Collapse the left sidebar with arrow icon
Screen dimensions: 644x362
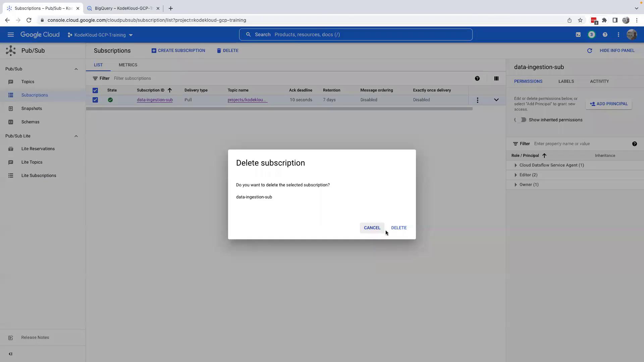[10, 354]
